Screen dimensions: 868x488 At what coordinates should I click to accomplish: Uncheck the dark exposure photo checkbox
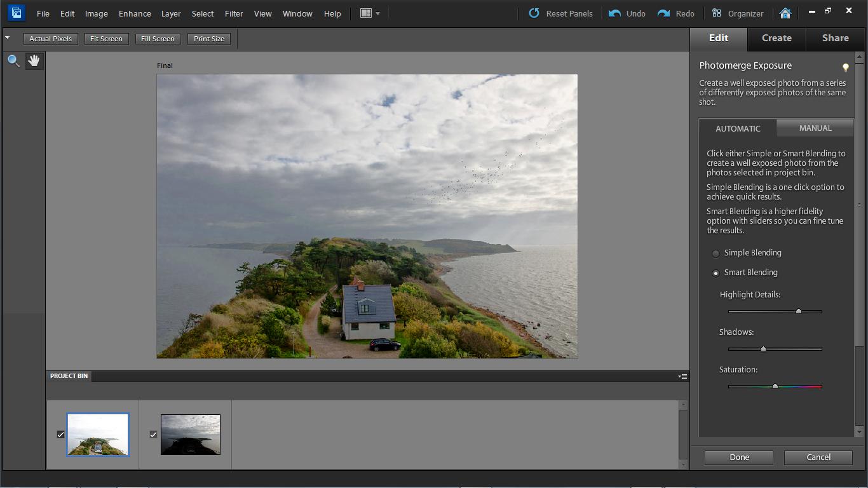(x=153, y=435)
